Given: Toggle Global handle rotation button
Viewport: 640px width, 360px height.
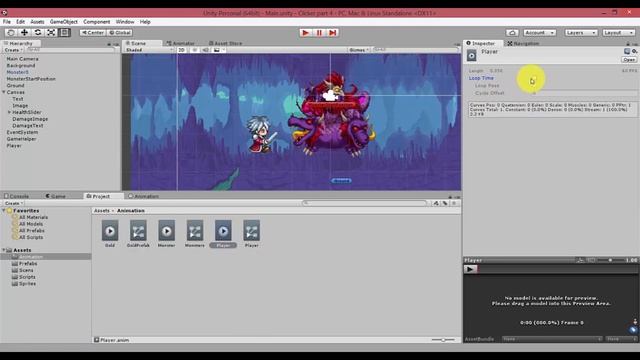Looking at the screenshot, I should [120, 33].
